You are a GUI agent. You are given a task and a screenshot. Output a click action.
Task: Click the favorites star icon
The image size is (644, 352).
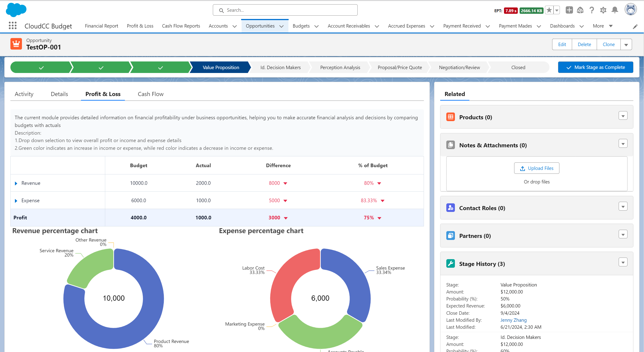point(549,10)
